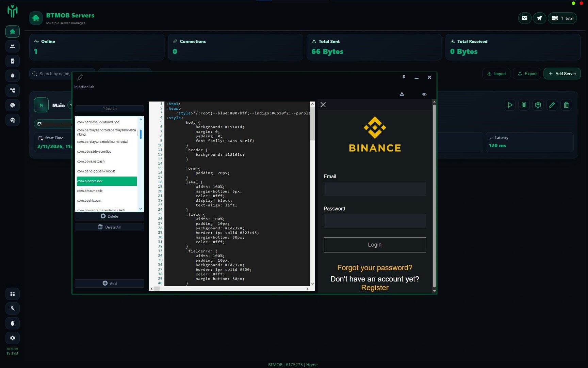Click the envelope mail icon in header

(x=524, y=18)
